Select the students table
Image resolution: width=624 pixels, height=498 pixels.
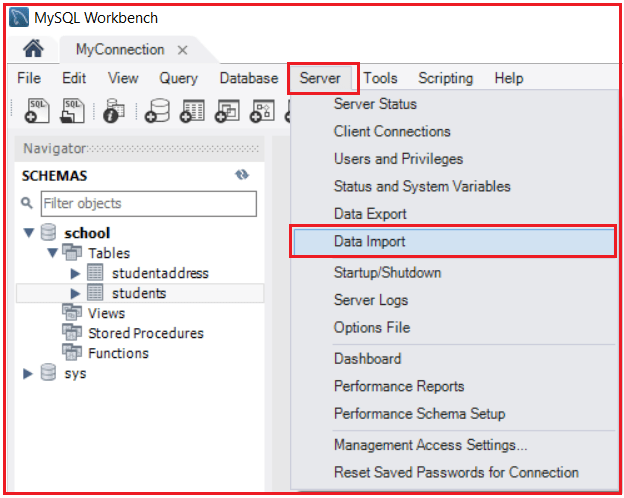pos(139,293)
